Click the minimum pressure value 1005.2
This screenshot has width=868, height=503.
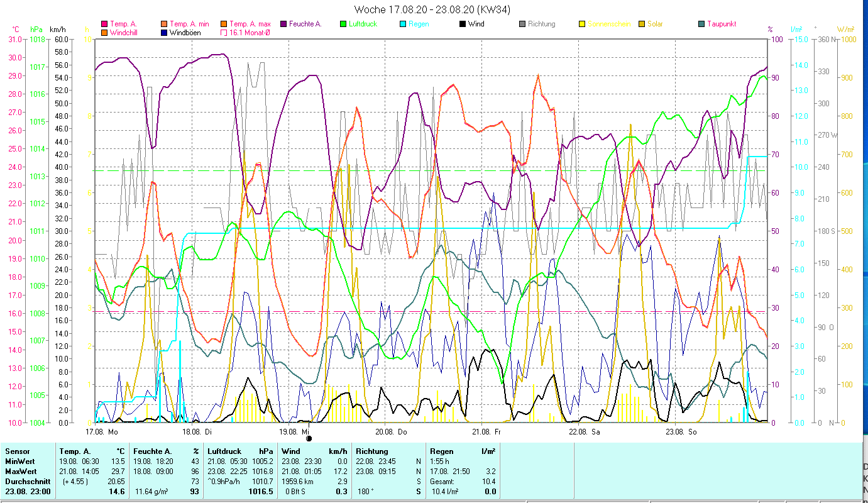click(x=261, y=462)
